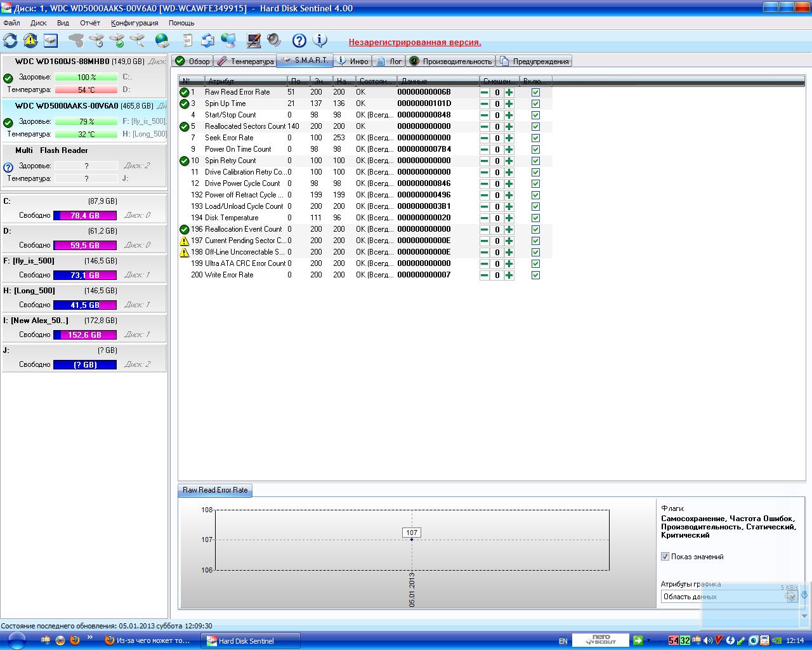
Task: Click the monitor with pen configuration icon
Action: pos(254,41)
